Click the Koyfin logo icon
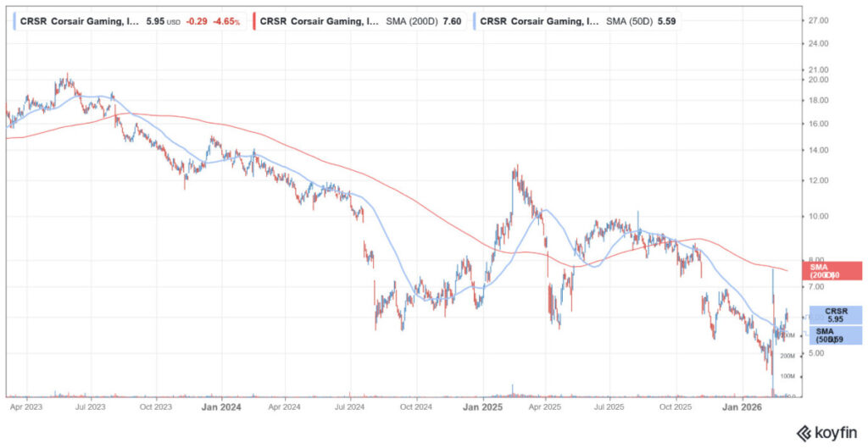The image size is (868, 448). coord(802,433)
